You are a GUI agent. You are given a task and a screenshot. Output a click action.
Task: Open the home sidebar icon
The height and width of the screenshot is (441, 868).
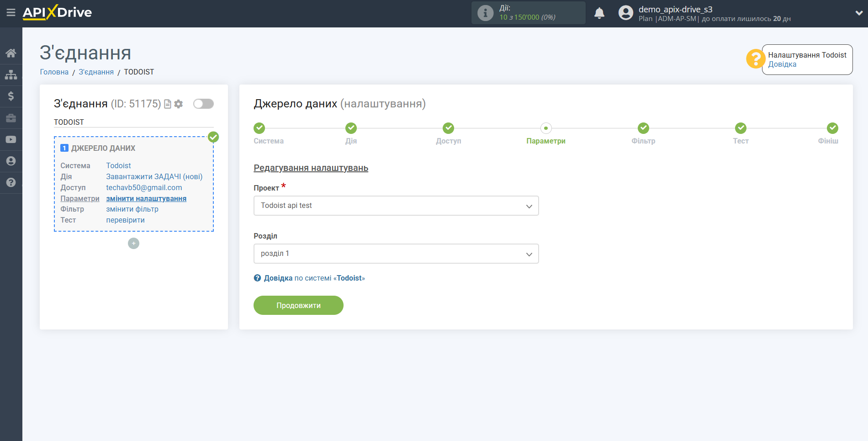[11, 53]
